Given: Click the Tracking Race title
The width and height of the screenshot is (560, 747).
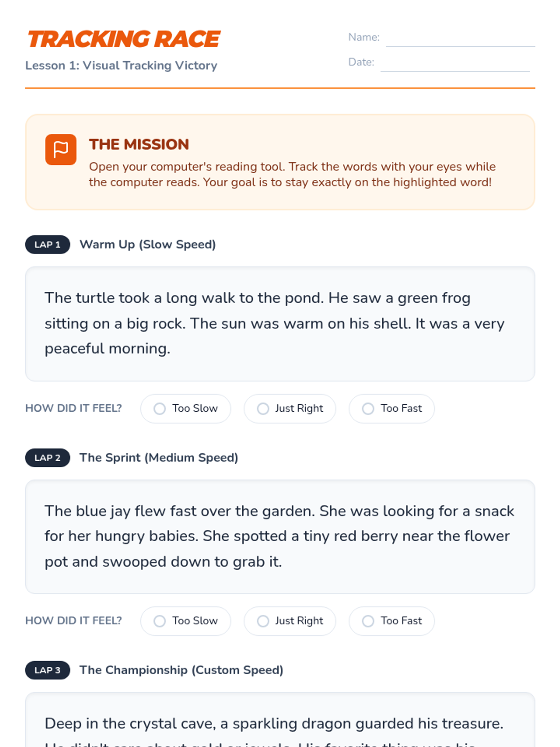Looking at the screenshot, I should [124, 39].
